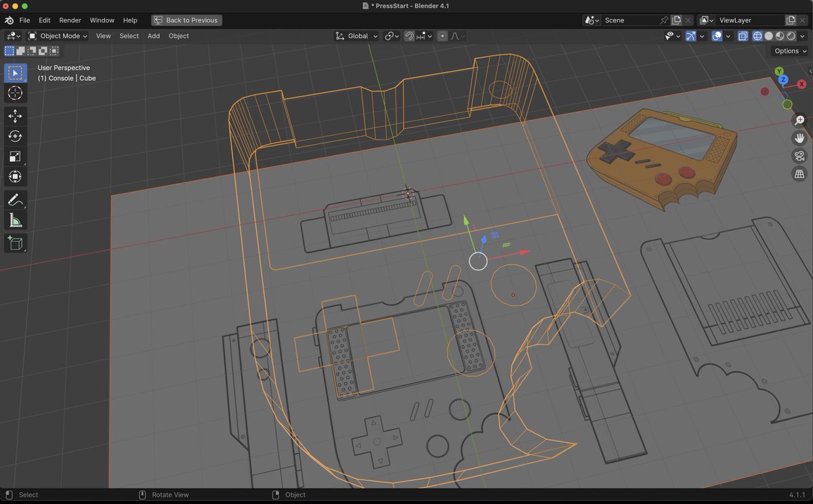Click the new scene copy icon
Image resolution: width=813 pixels, height=504 pixels.
pyautogui.click(x=676, y=20)
